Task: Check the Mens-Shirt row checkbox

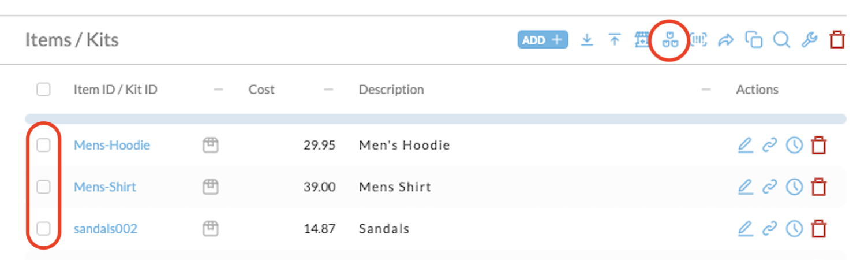Action: (x=43, y=187)
